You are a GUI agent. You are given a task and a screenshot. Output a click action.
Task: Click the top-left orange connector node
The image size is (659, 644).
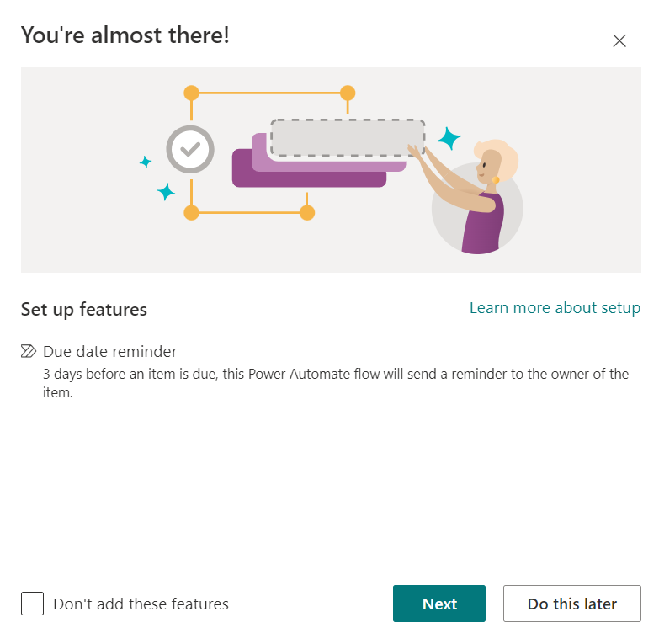pyautogui.click(x=191, y=93)
